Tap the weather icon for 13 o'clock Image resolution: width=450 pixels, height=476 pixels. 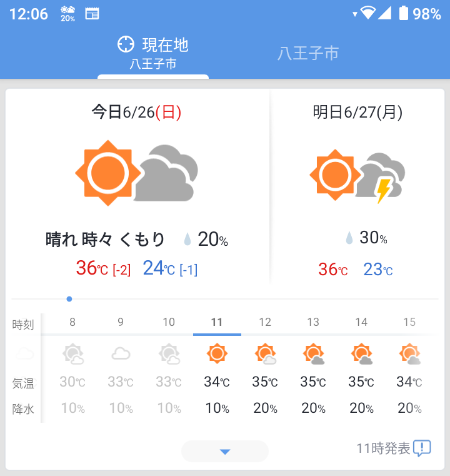pos(313,354)
